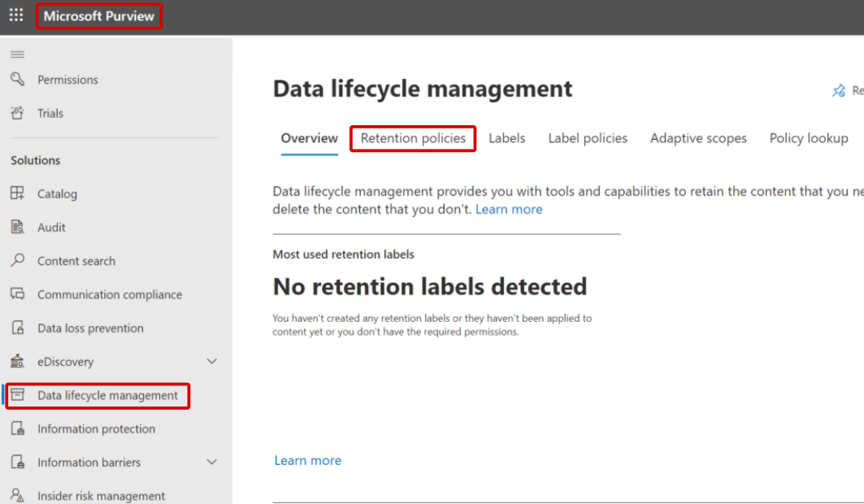Open the Policy lookup tab
This screenshot has width=864, height=504.
809,138
